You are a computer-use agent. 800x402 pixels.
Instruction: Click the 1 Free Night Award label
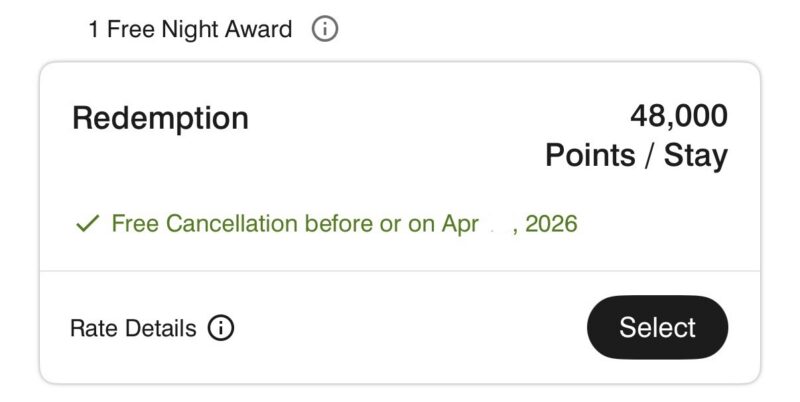click(x=190, y=29)
